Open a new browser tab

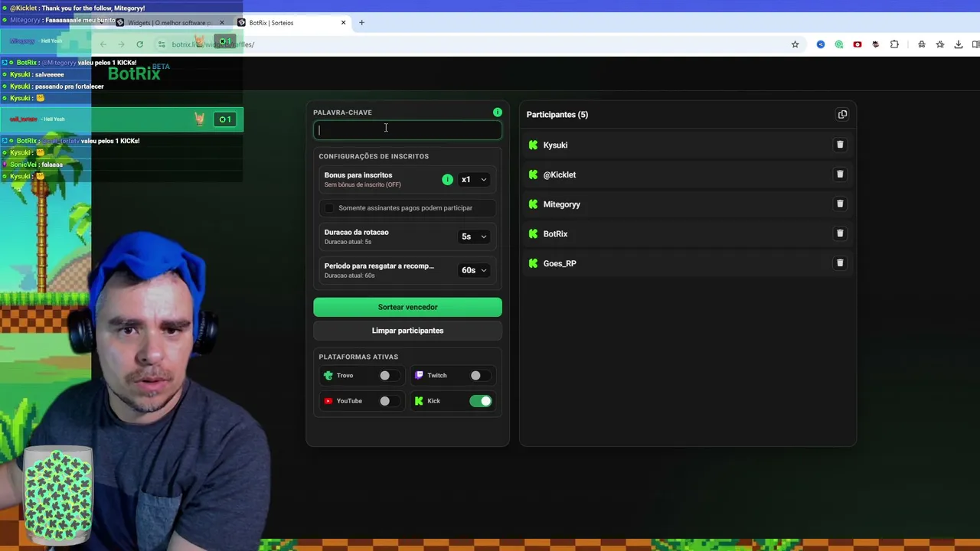click(x=362, y=22)
